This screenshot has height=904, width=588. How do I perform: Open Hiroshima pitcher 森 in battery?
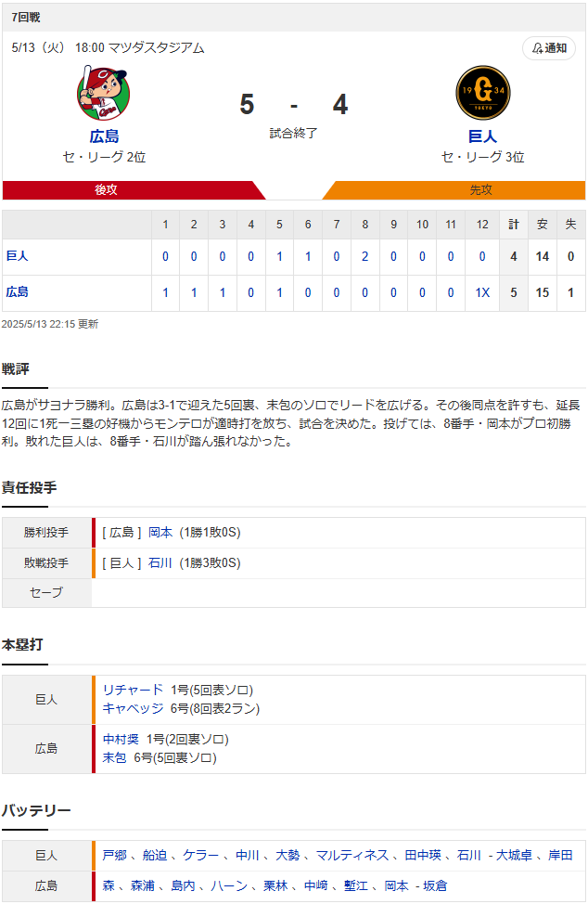pyautogui.click(x=109, y=885)
